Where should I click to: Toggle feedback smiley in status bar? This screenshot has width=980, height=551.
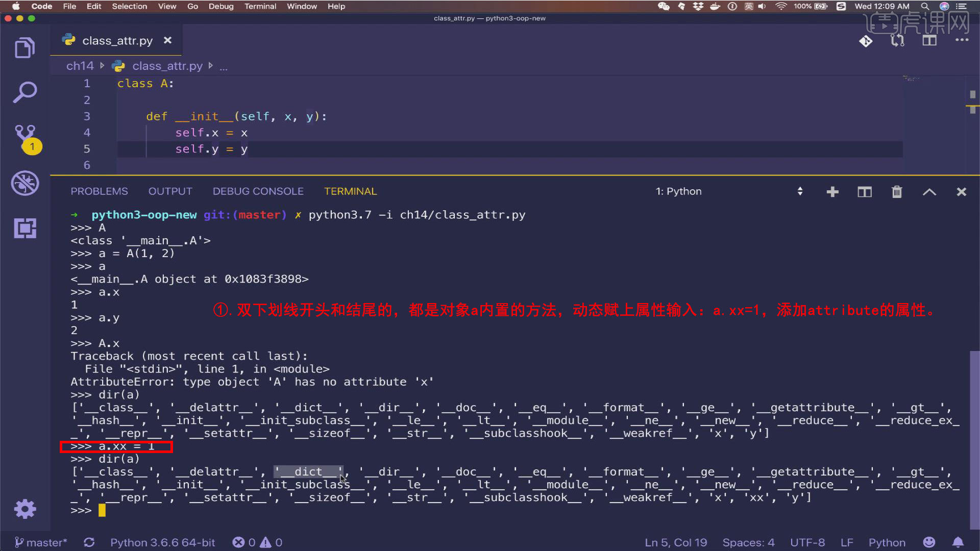[x=929, y=542]
